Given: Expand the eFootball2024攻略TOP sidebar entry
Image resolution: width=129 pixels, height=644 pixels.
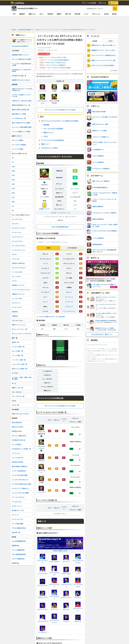Looking at the screenshot, I should 23,46.
